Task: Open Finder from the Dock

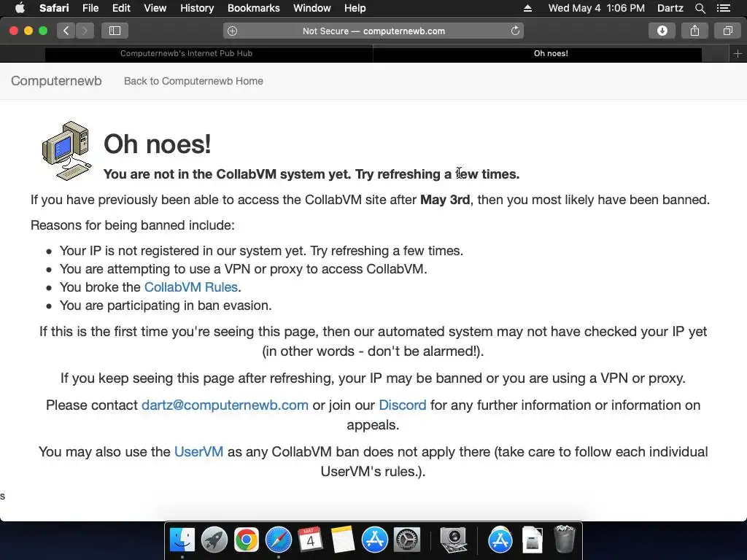Action: pyautogui.click(x=182, y=540)
